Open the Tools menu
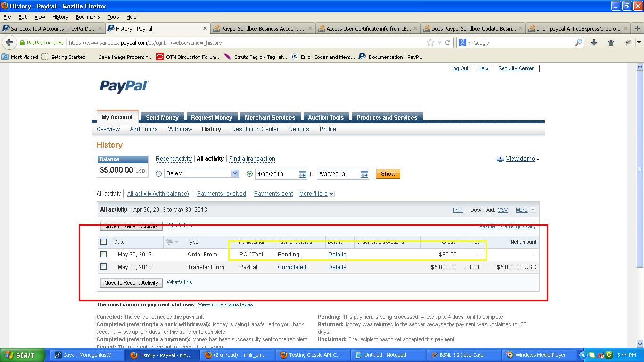The width and height of the screenshot is (644, 362). (x=113, y=17)
